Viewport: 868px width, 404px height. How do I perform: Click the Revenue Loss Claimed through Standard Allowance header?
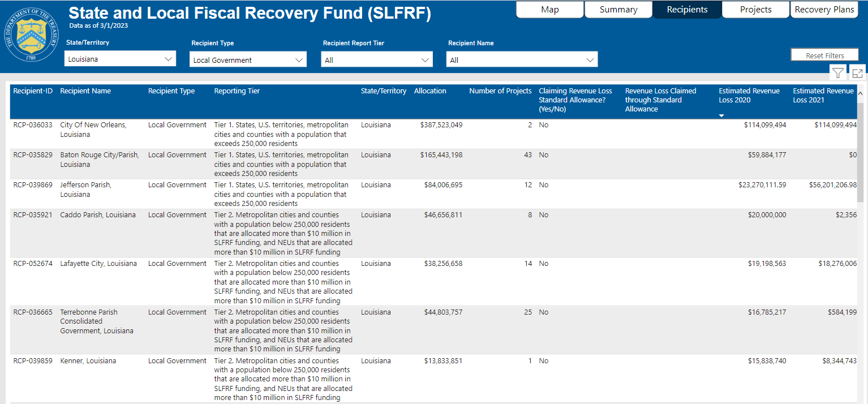660,100
